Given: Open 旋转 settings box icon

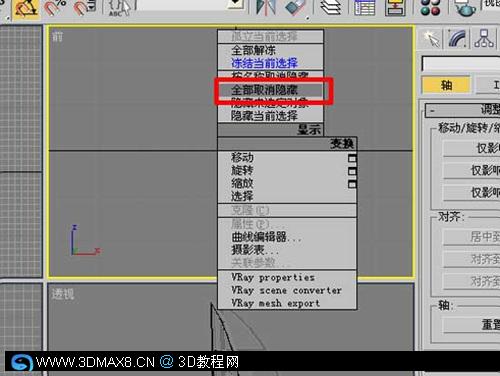Looking at the screenshot, I should pos(352,171).
